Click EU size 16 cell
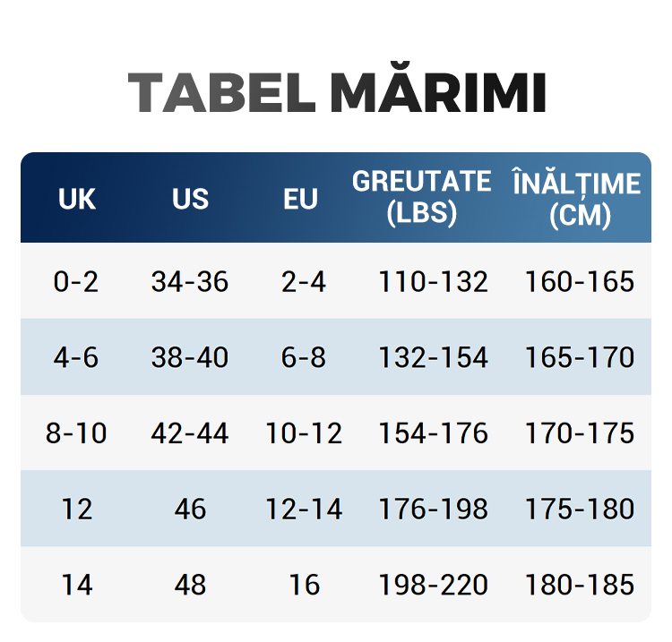The height and width of the screenshot is (642, 672). click(x=304, y=586)
